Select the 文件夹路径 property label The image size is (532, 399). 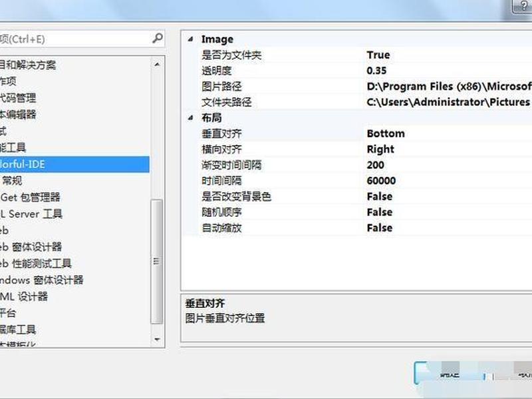point(227,102)
